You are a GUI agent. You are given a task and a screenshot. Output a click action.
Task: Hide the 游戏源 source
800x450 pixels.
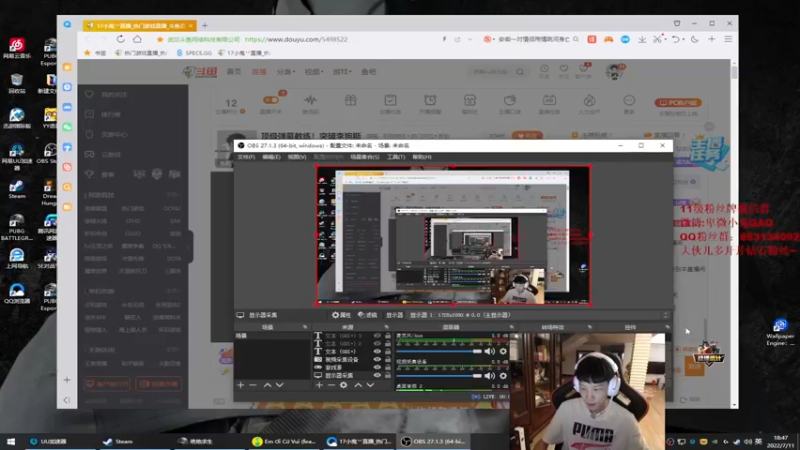click(x=377, y=367)
